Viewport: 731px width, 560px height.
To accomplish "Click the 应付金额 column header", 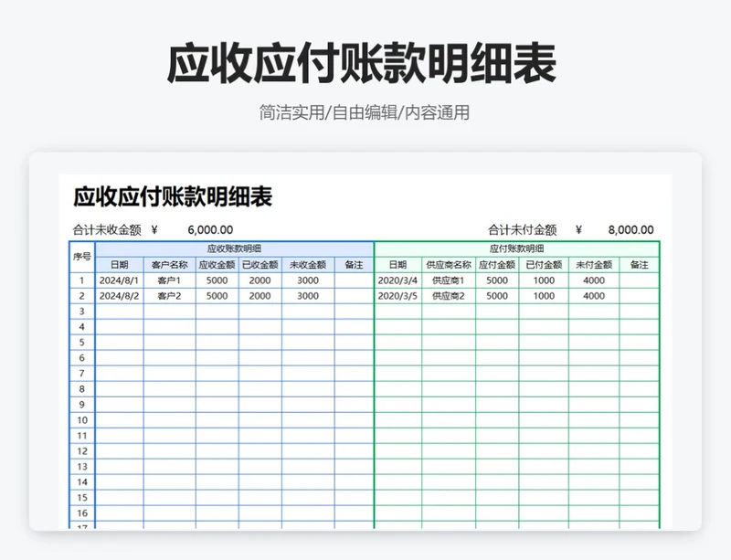I will (497, 265).
